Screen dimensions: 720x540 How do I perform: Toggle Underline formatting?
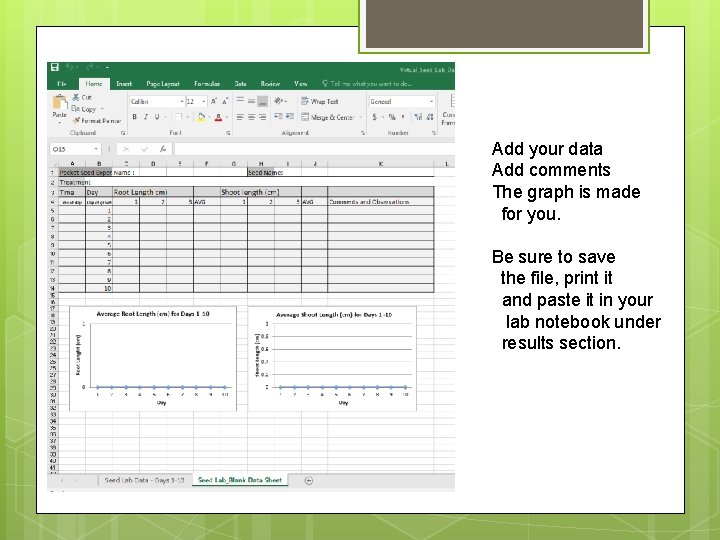pos(157,117)
